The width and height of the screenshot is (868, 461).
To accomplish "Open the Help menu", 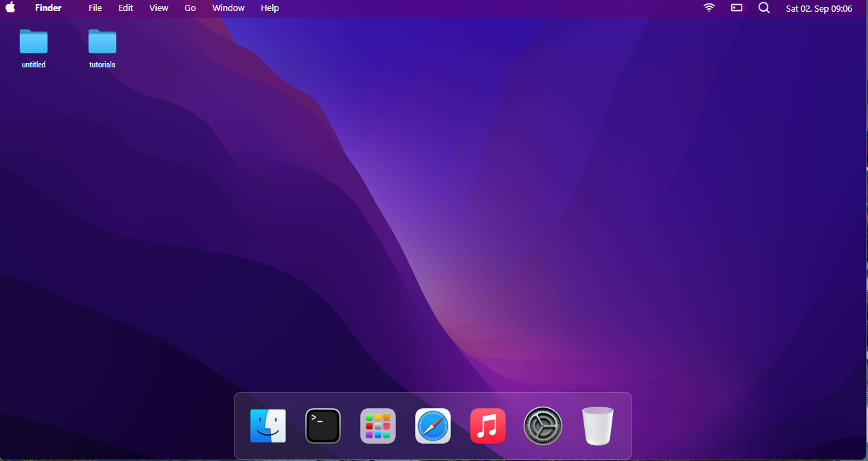I will click(270, 8).
